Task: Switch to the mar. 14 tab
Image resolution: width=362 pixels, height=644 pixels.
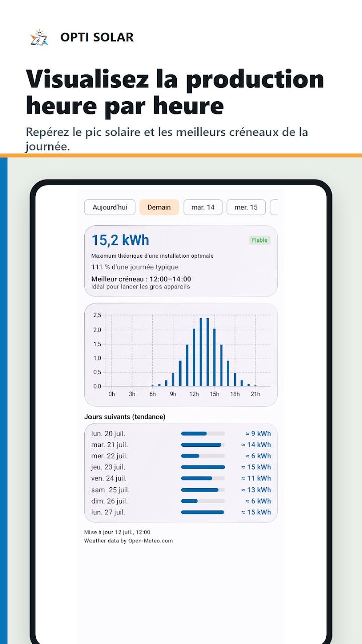Action: point(203,207)
